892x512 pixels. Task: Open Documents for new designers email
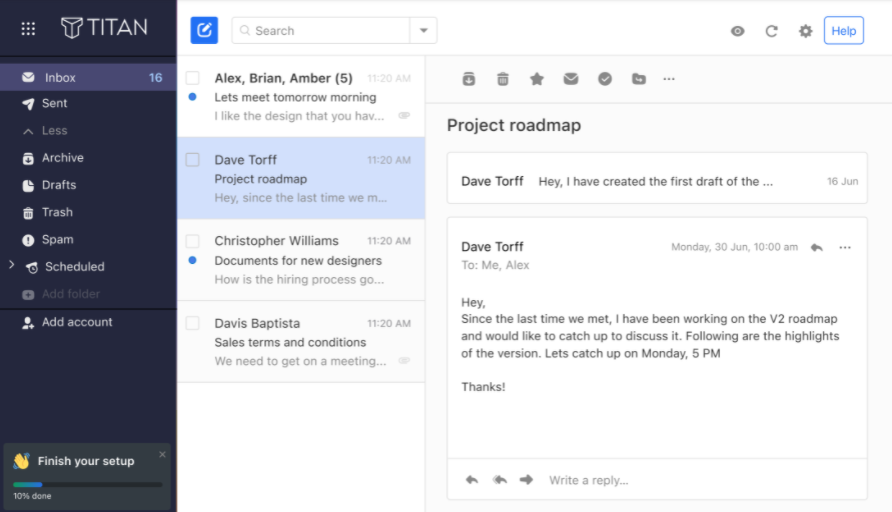pos(301,260)
